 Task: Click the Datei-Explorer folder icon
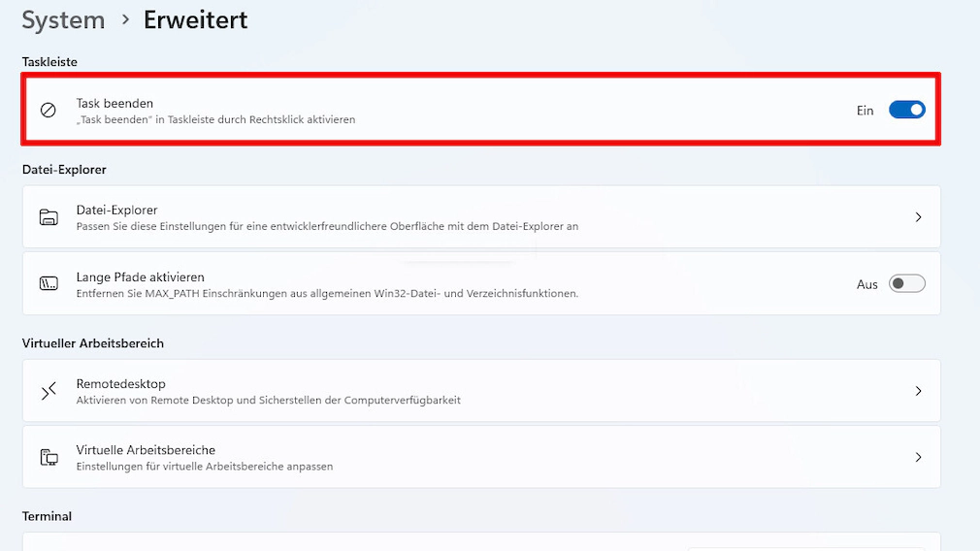(49, 217)
